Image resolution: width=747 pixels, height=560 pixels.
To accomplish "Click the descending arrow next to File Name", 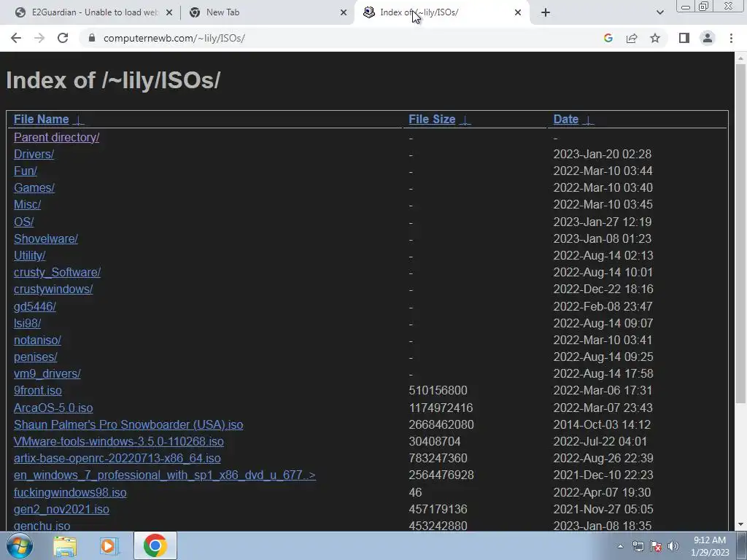I will (x=79, y=120).
